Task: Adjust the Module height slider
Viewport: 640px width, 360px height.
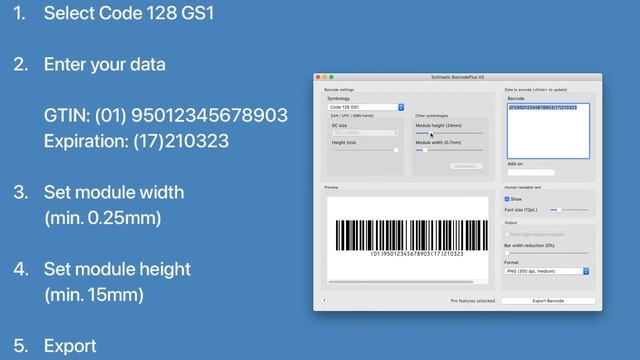Action: pos(449,133)
